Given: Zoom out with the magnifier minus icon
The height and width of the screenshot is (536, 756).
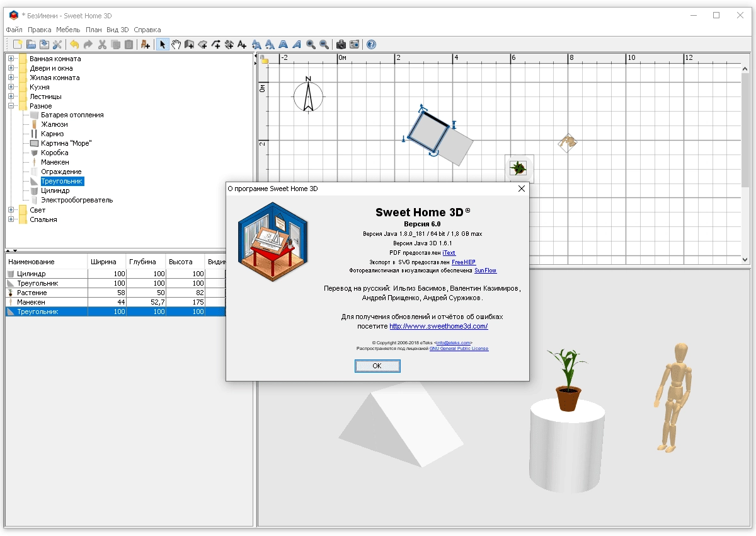Looking at the screenshot, I should click(x=324, y=44).
